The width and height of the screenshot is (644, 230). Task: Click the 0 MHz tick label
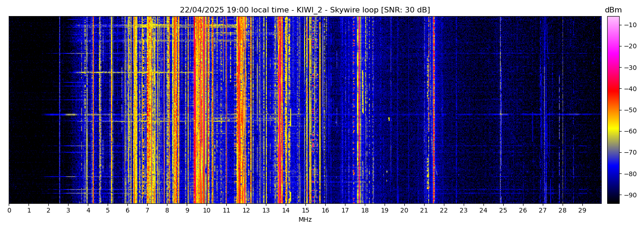tap(9, 211)
